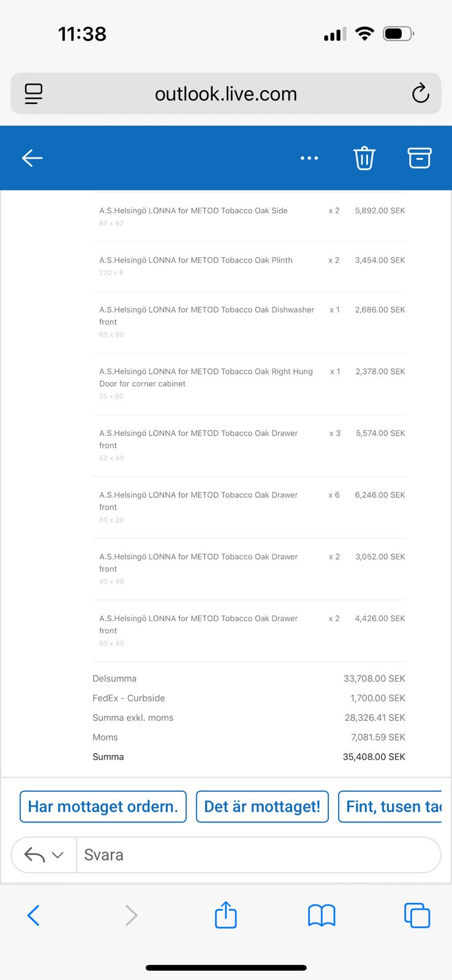Choose the "Det är mottaget!" suggested reply
Image resolution: width=452 pixels, height=980 pixels.
[x=262, y=807]
